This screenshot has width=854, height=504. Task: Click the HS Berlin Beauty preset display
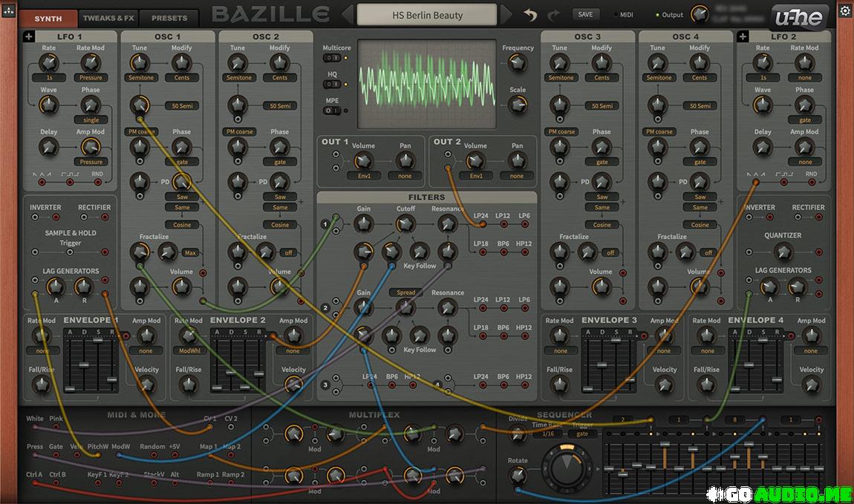427,16
